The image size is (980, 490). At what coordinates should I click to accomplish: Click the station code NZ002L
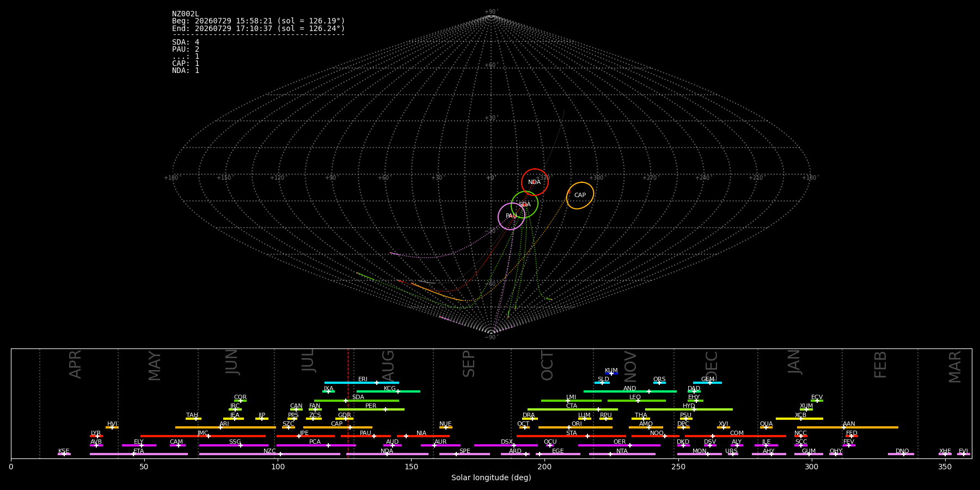point(186,14)
